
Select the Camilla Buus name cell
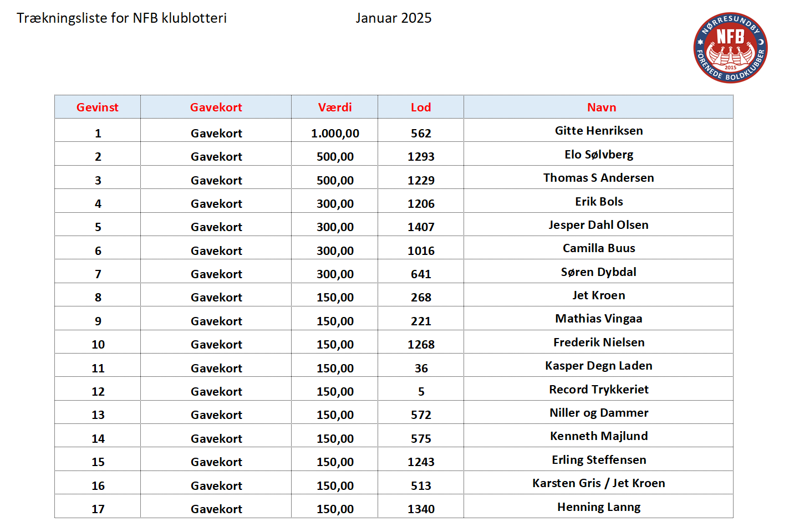pyautogui.click(x=599, y=248)
